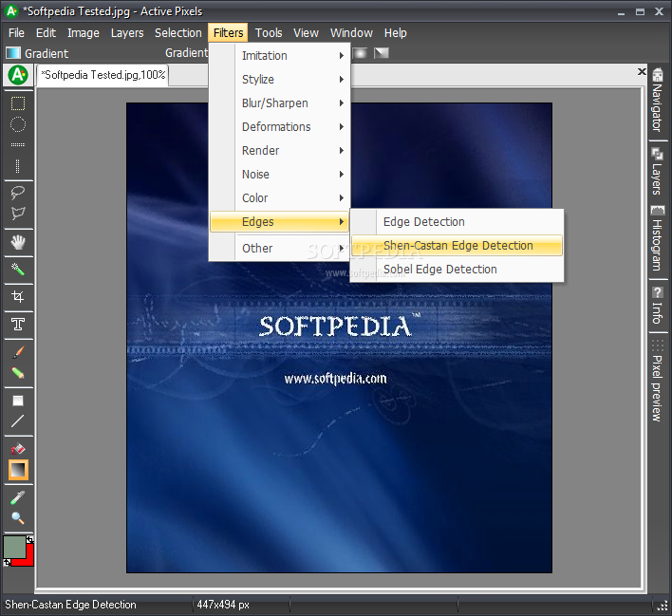672x616 pixels.
Task: Expand the Color filter submenu
Action: (279, 198)
